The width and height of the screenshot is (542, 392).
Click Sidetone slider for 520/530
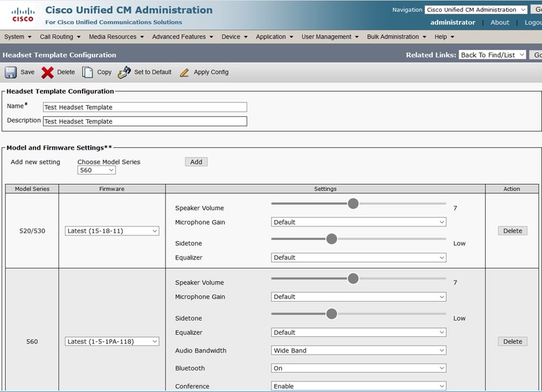click(x=359, y=239)
